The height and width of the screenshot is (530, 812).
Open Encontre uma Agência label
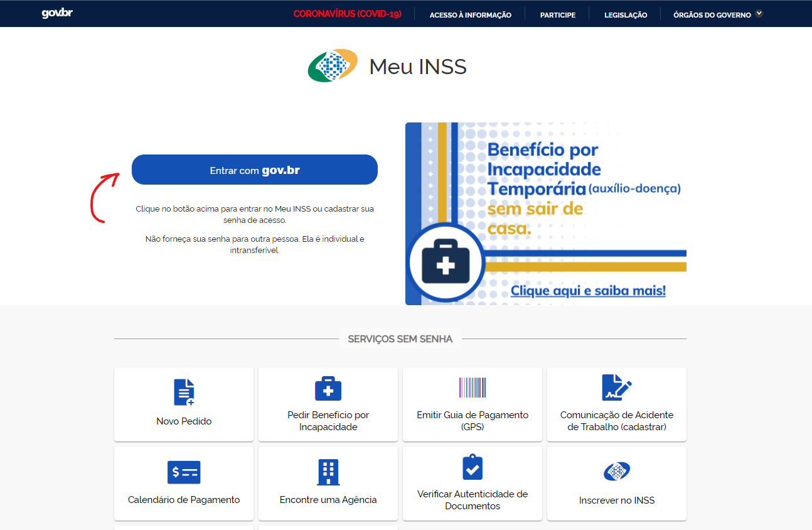pos(328,500)
